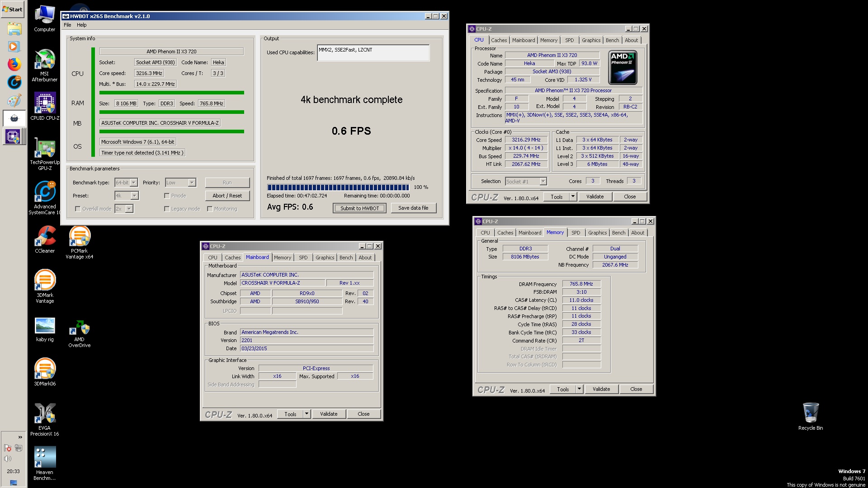Screen dimensions: 868x488
Task: Launch MSI Afterburner desktop shortcut
Action: click(45, 66)
